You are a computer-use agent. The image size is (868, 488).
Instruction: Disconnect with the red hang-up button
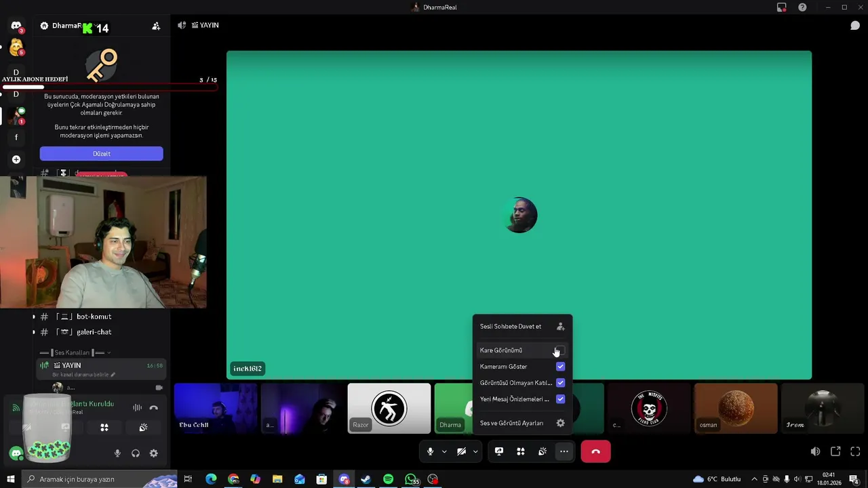[595, 451]
